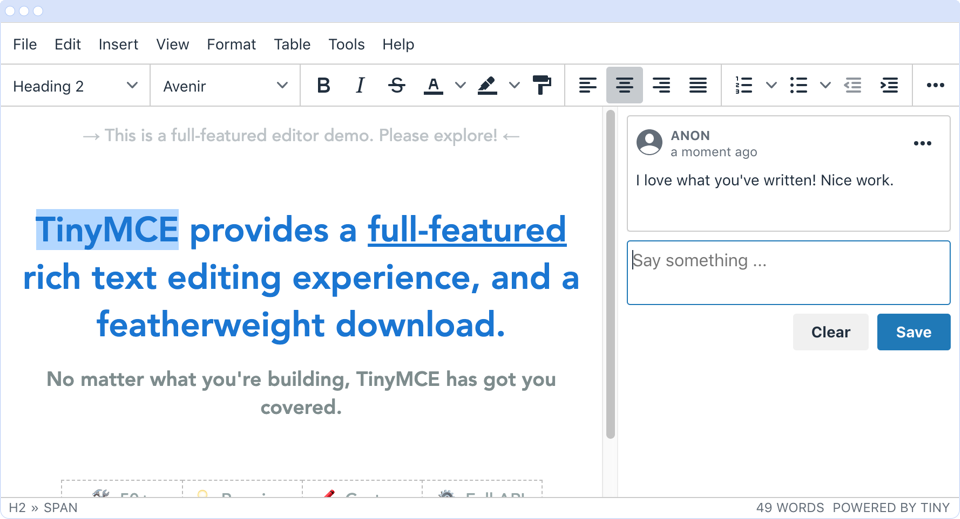Open the Avenir font family dropdown
The image size is (960, 519).
coord(225,86)
